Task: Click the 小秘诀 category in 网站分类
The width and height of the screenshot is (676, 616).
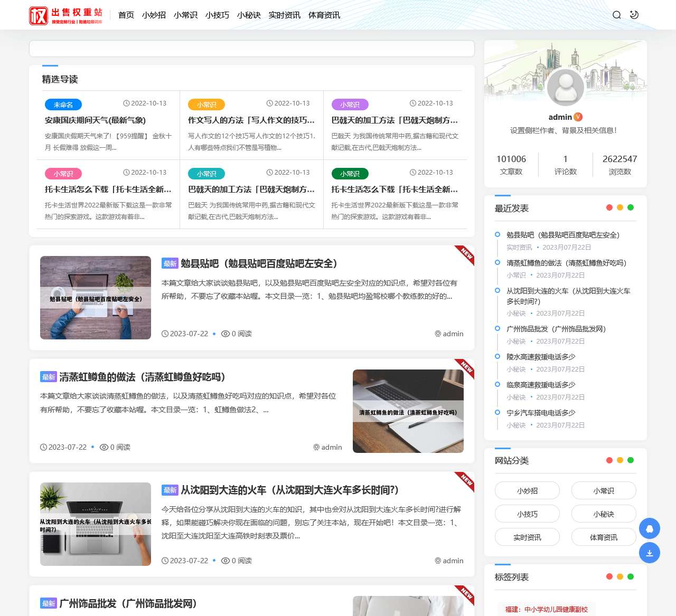Action: pos(603,514)
